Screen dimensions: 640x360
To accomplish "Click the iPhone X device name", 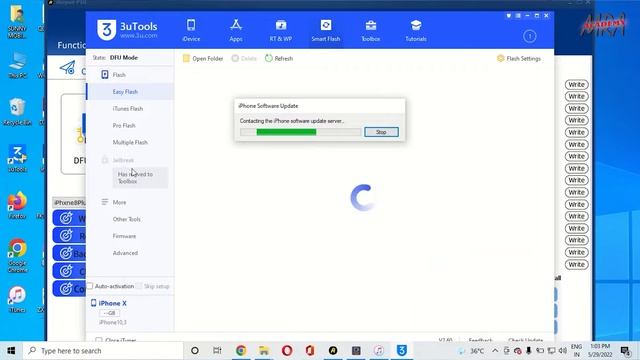I will 112,303.
